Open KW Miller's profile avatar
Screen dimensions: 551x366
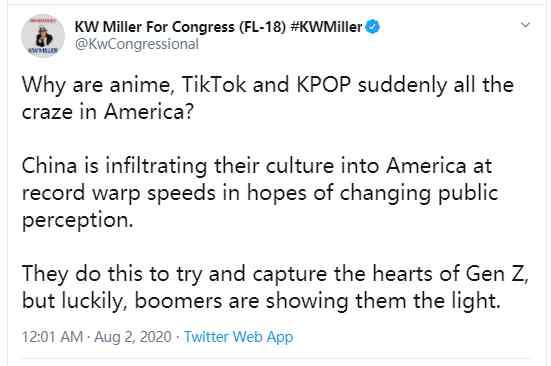click(43, 35)
